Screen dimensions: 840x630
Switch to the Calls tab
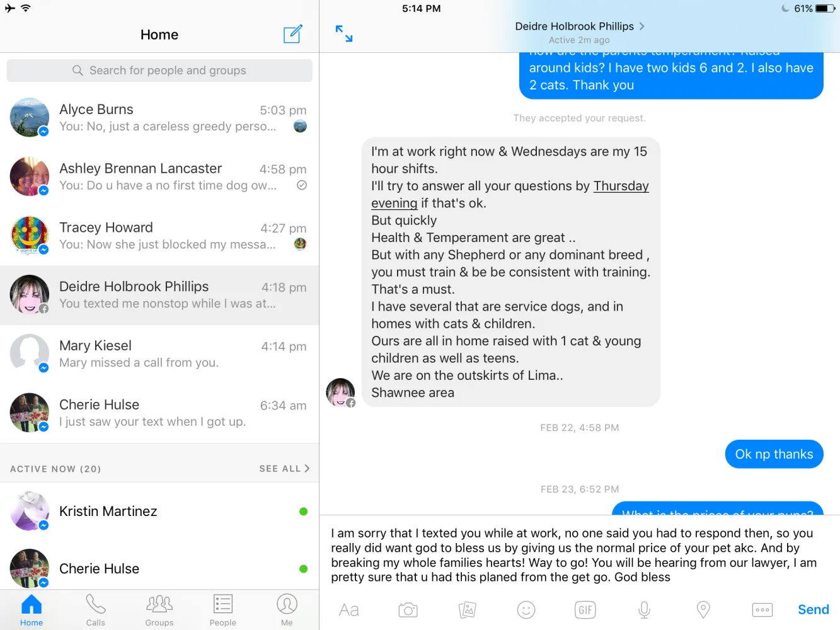point(96,610)
